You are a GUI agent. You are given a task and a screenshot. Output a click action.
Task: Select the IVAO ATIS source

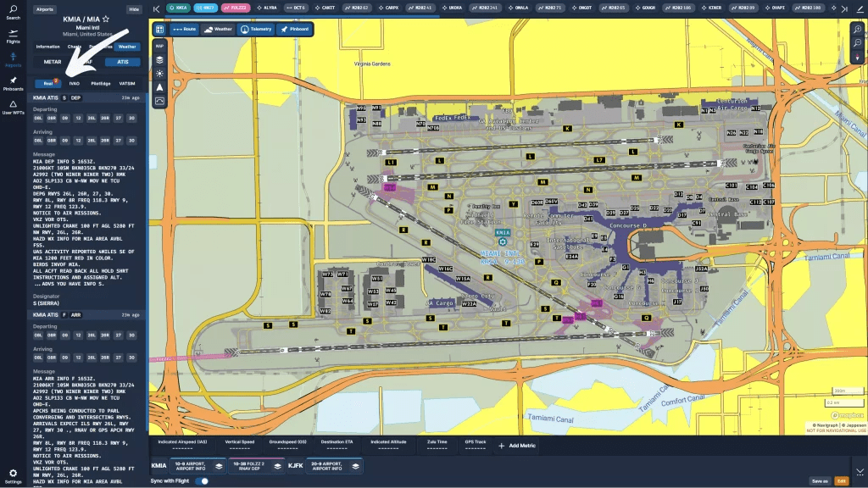pyautogui.click(x=75, y=84)
